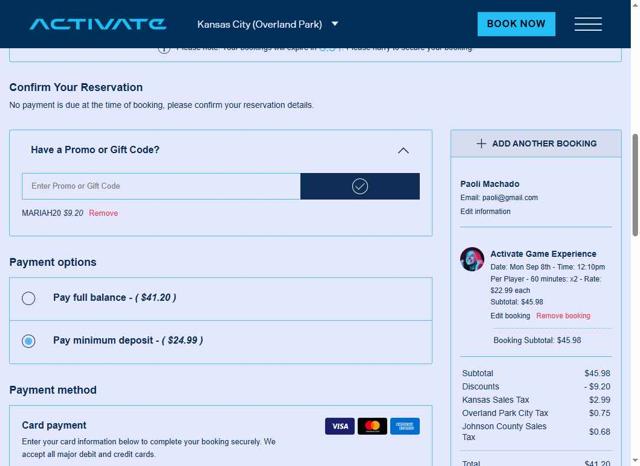
Task: Click Edit booking link
Action: [x=510, y=316]
